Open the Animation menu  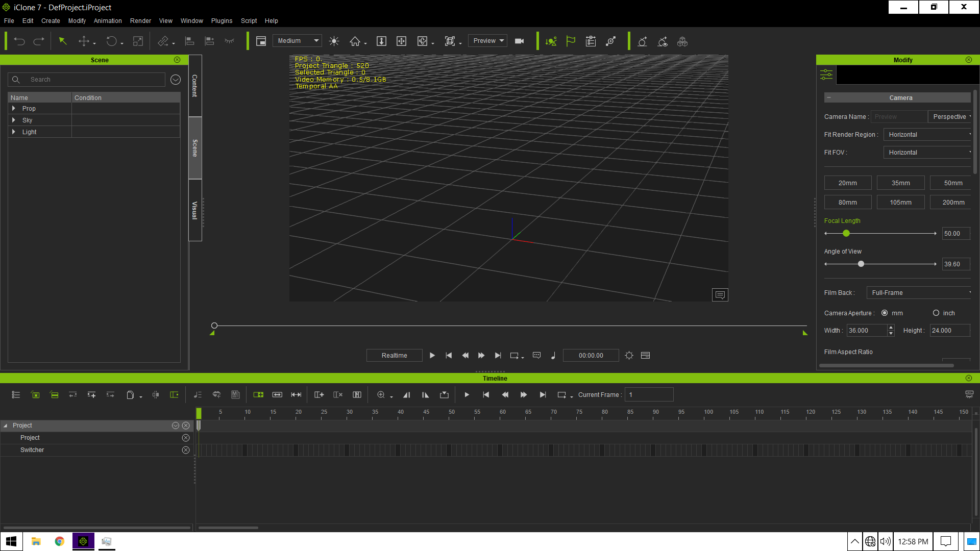click(108, 21)
